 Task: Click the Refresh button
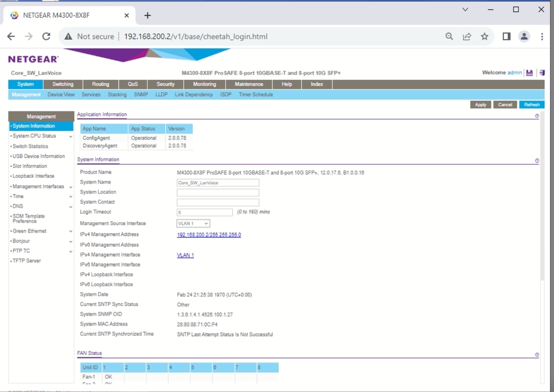(x=531, y=104)
